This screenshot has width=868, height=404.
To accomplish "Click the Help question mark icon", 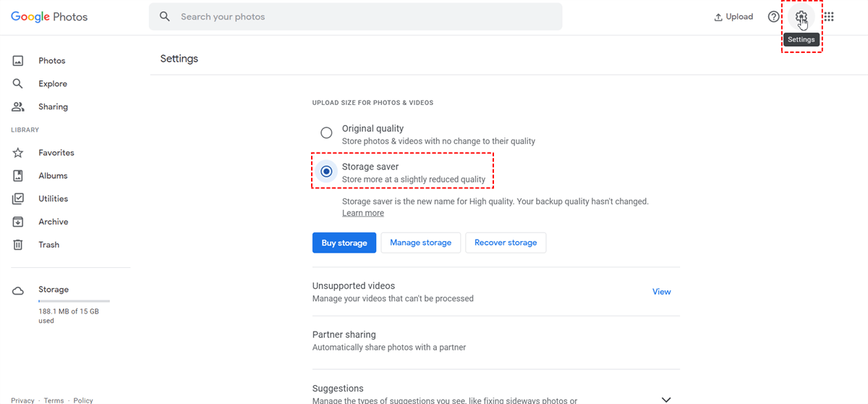I will (x=774, y=17).
